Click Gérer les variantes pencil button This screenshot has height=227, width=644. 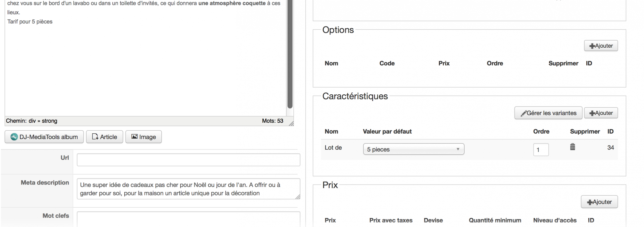pos(548,113)
